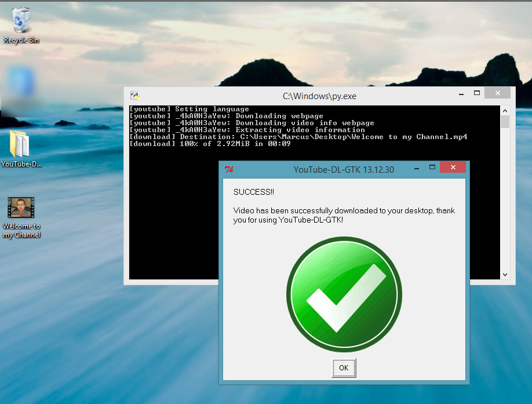Maximize the py.exe console window
The height and width of the screenshot is (404, 532).
click(477, 93)
